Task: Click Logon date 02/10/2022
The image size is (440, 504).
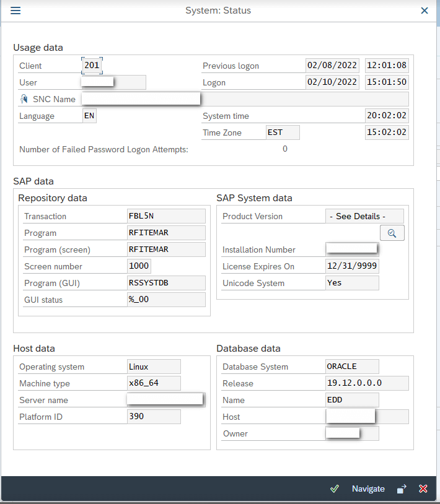Action: pyautogui.click(x=332, y=82)
